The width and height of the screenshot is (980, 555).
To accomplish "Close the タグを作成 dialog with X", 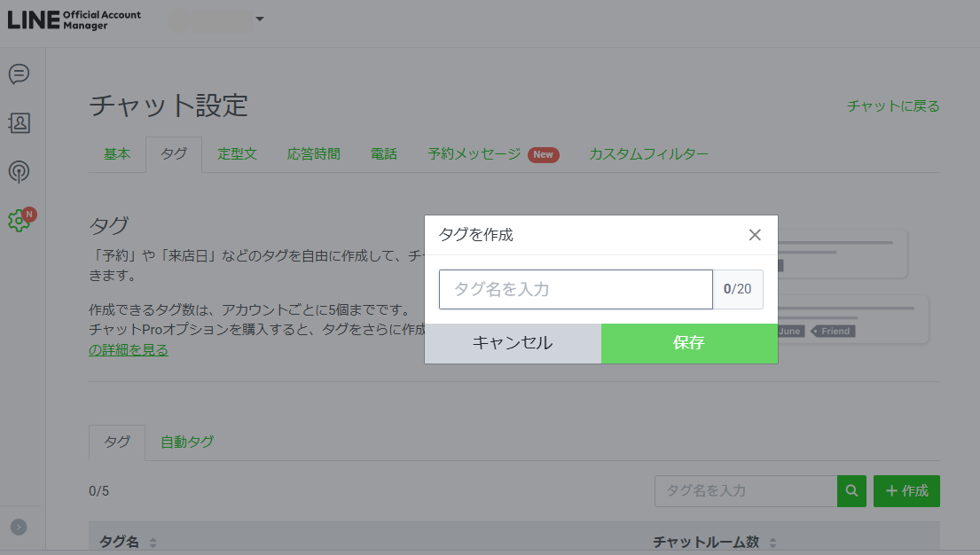I will click(x=755, y=235).
